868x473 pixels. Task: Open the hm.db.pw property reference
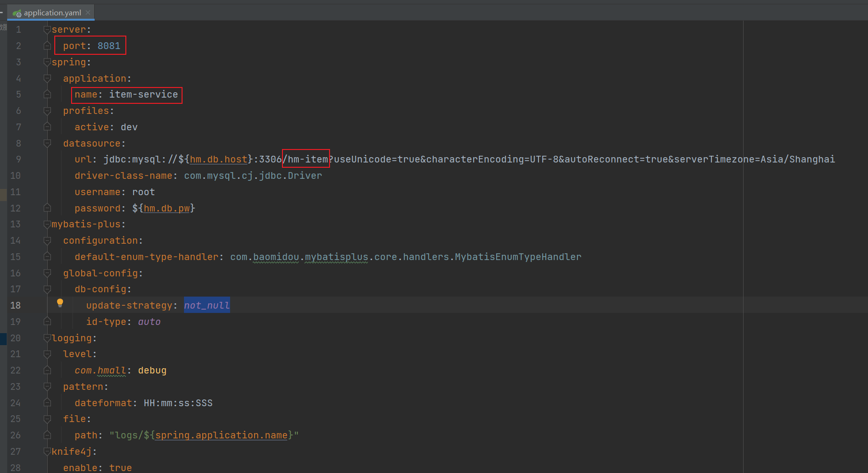coord(167,208)
